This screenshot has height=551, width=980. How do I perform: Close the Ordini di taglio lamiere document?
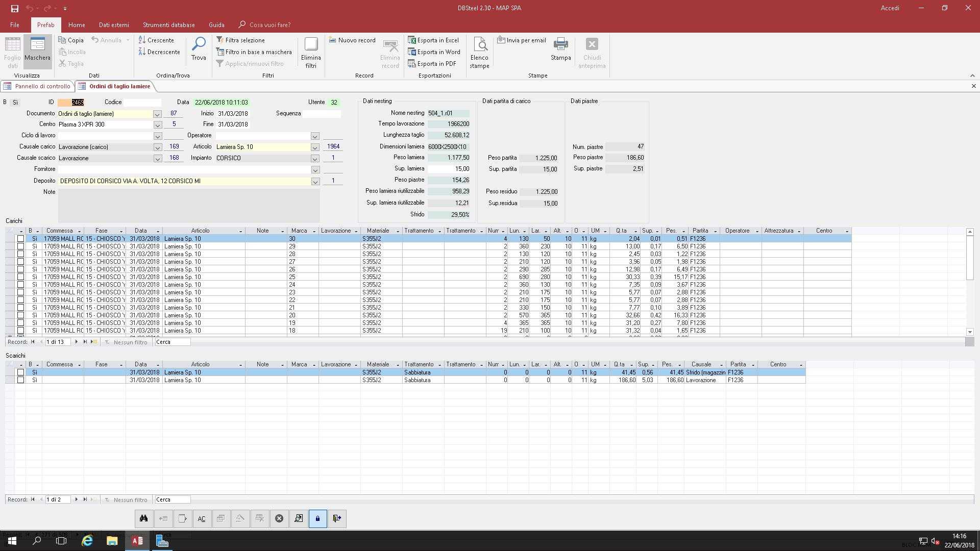coord(973,86)
